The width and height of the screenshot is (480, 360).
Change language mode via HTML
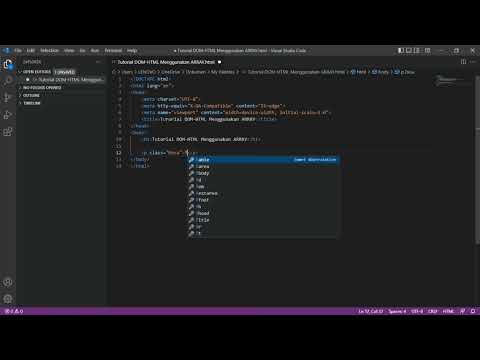tap(448, 311)
